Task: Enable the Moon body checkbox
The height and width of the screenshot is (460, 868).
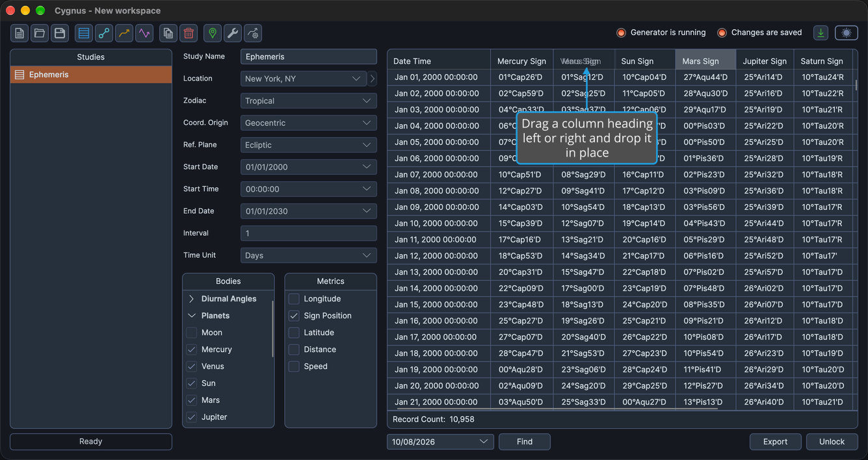Action: (x=192, y=333)
